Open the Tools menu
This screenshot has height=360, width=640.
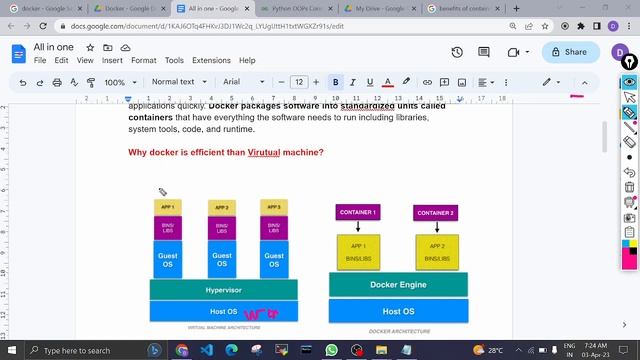174,60
